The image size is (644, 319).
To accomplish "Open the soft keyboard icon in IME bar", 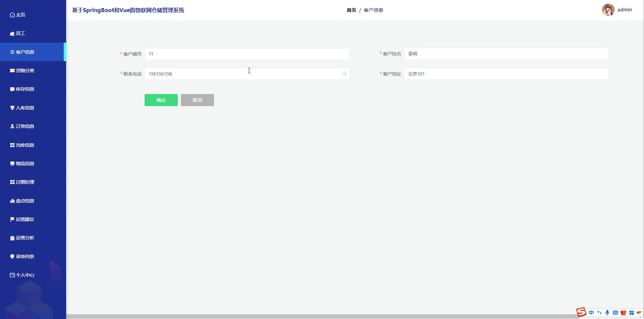I will [x=615, y=313].
